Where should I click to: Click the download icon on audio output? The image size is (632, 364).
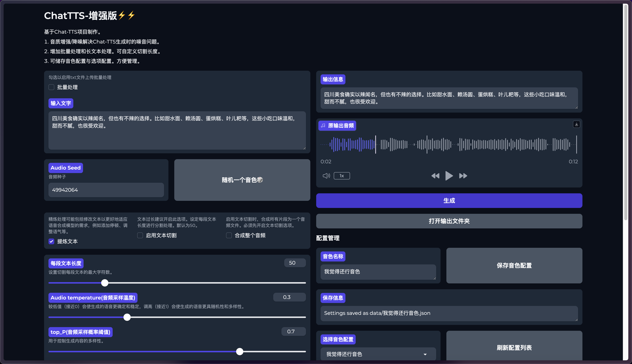tap(576, 124)
